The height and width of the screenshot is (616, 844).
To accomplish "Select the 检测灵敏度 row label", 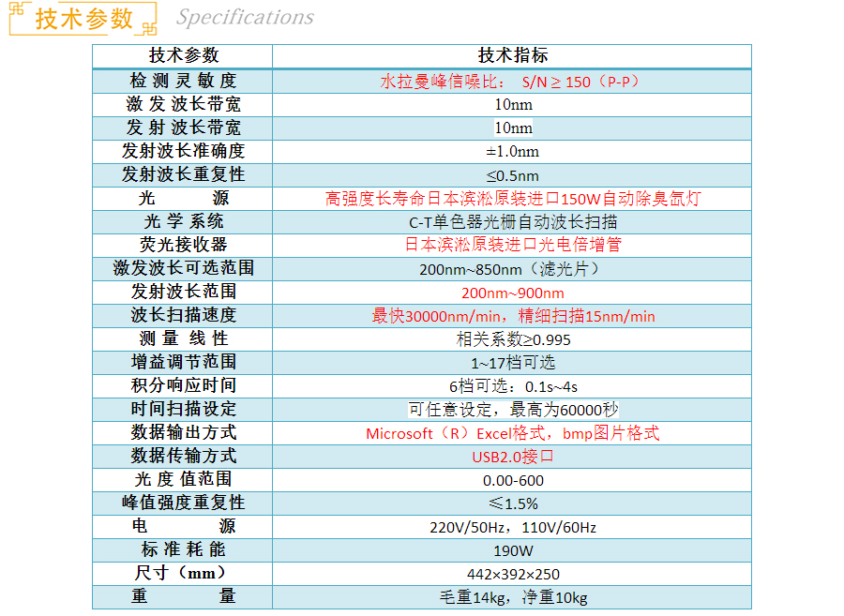I will tap(183, 81).
